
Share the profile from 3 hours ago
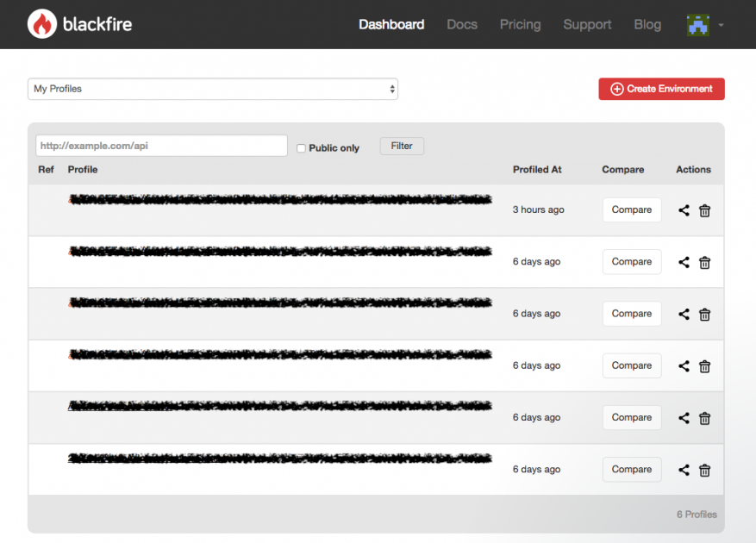pyautogui.click(x=684, y=210)
